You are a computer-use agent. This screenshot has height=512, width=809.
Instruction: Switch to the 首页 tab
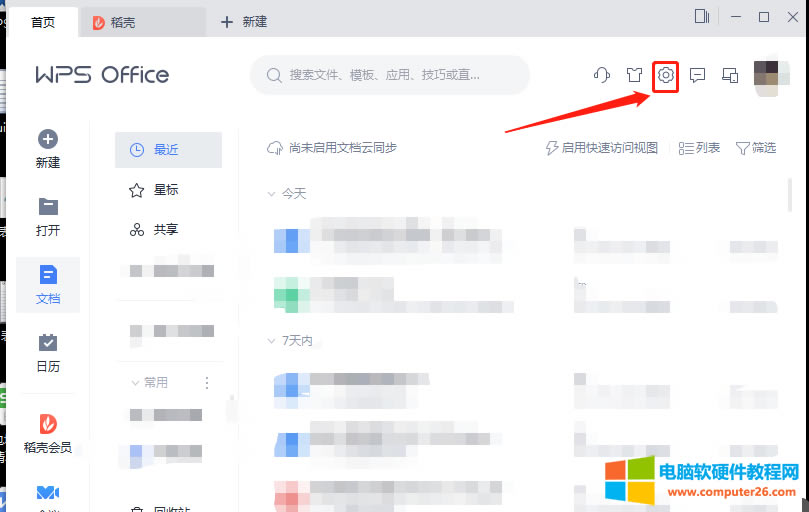[43, 22]
